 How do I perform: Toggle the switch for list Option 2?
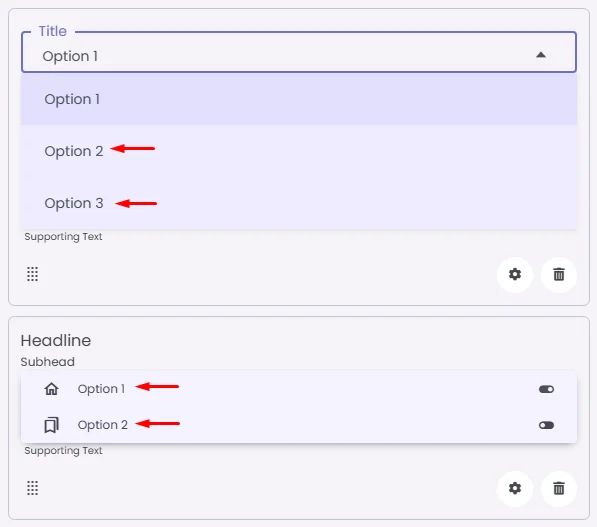pos(546,425)
